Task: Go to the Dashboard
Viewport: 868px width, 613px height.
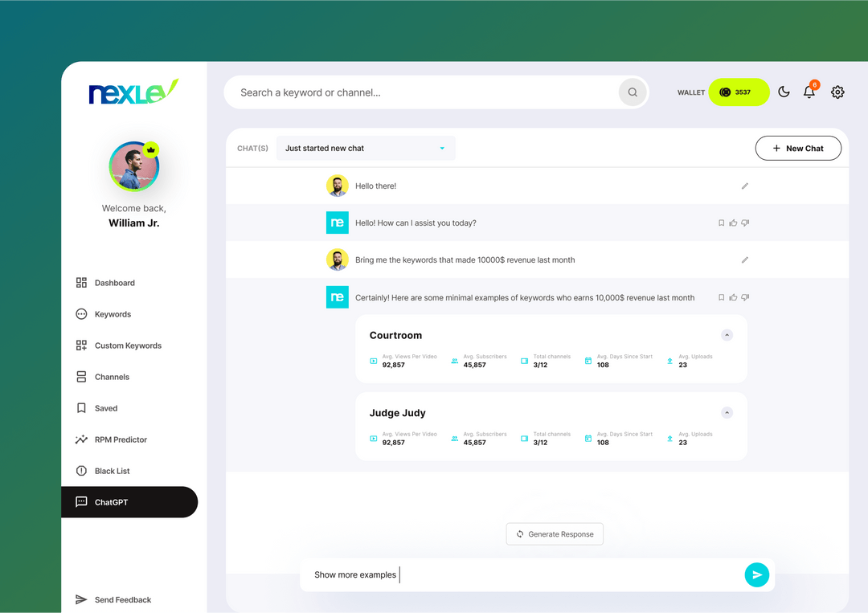Action: [x=116, y=283]
